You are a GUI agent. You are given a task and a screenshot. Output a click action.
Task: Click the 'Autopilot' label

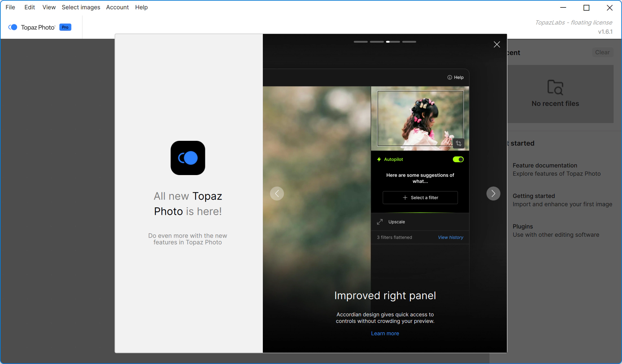[393, 159]
